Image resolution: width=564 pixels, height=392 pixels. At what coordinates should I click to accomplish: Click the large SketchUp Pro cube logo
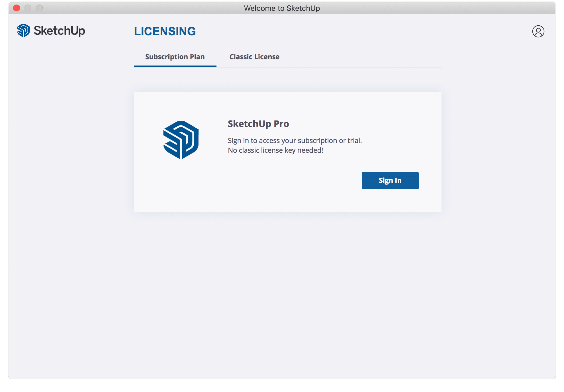[x=181, y=140]
